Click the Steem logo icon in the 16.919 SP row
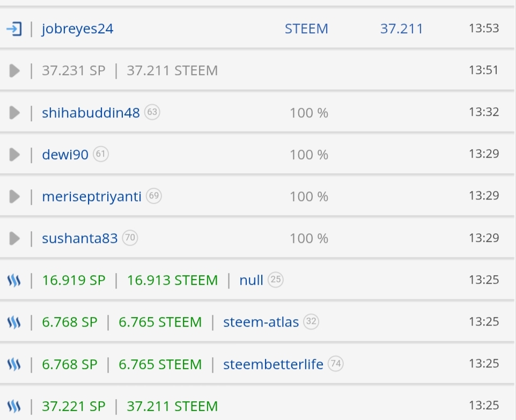Image resolution: width=516 pixels, height=420 pixels. point(14,281)
